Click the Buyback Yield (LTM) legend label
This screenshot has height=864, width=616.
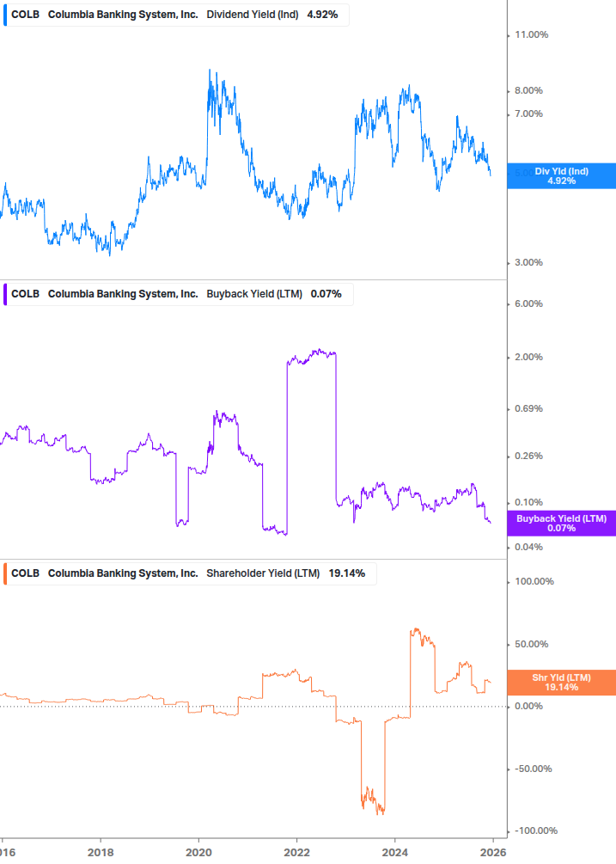[254, 294]
